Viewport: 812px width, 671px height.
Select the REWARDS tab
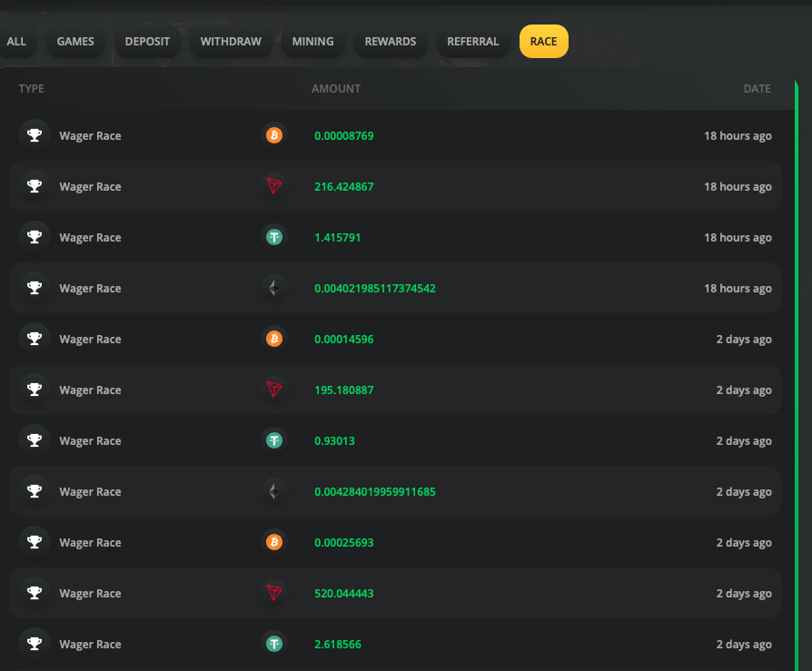click(391, 42)
